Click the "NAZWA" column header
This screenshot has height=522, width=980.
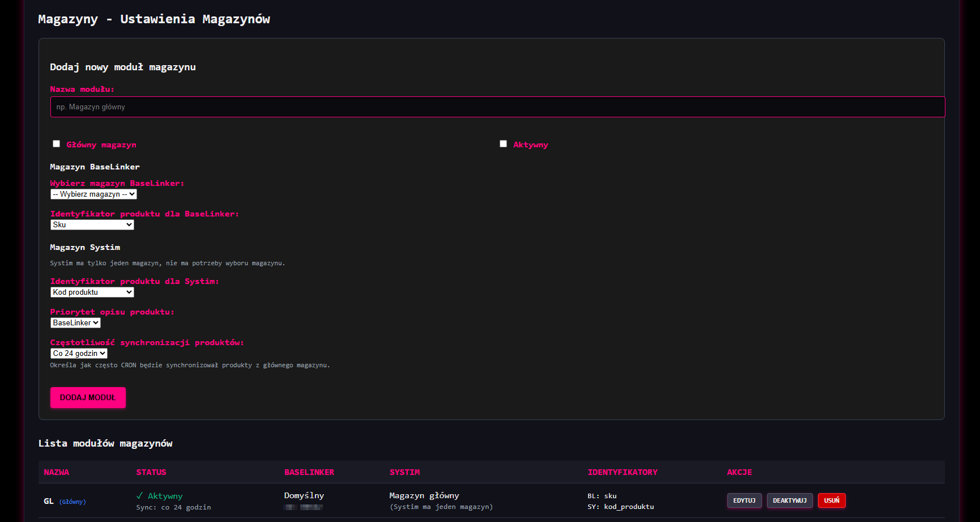click(56, 472)
